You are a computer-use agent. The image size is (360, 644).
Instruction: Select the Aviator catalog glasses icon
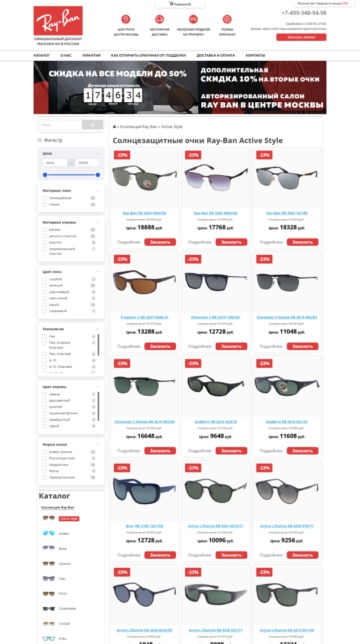[x=49, y=533]
